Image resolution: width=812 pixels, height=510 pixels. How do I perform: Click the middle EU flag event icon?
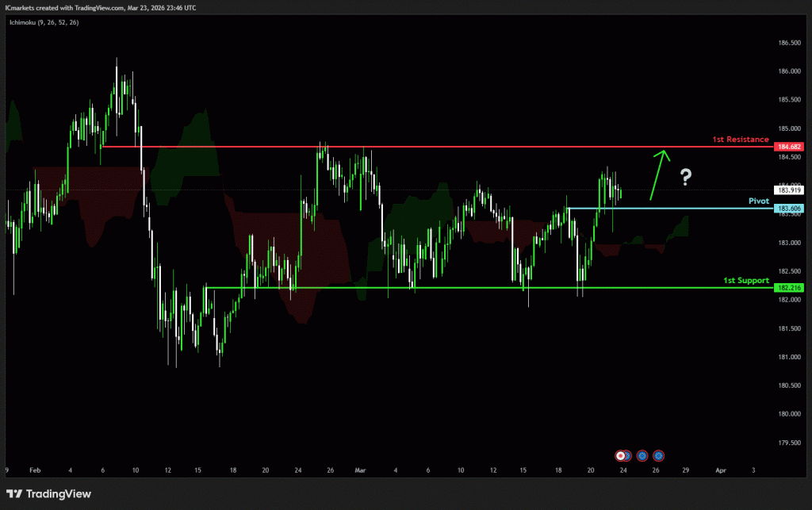click(x=642, y=456)
